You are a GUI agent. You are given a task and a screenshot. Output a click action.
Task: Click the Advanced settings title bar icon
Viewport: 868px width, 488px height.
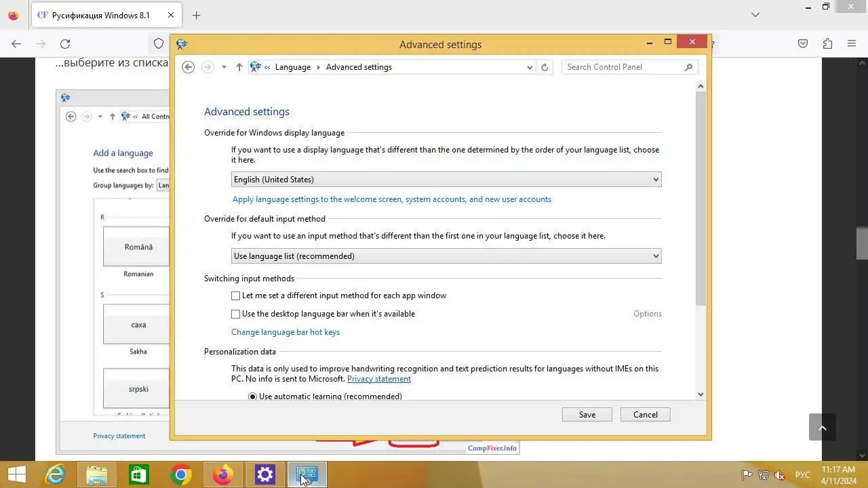coord(182,44)
